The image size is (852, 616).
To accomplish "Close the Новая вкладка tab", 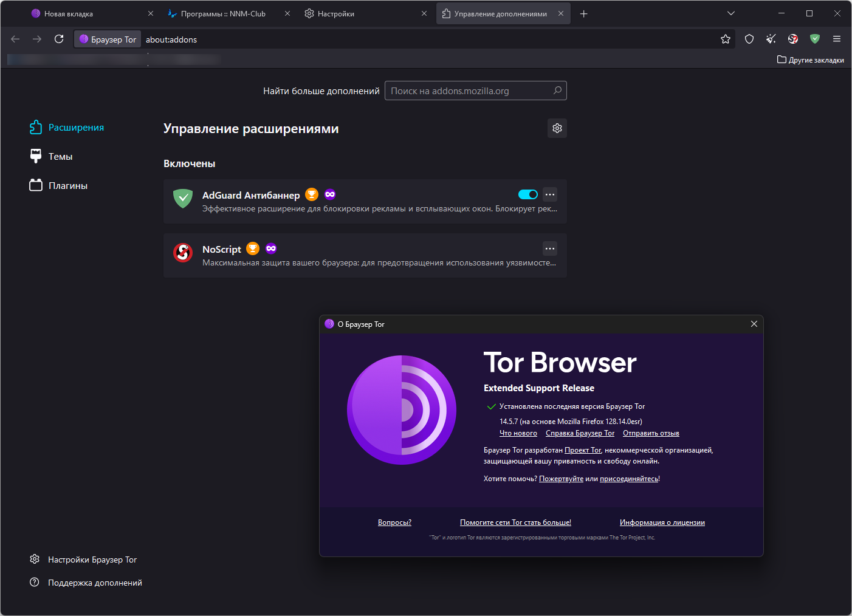I will (x=151, y=13).
